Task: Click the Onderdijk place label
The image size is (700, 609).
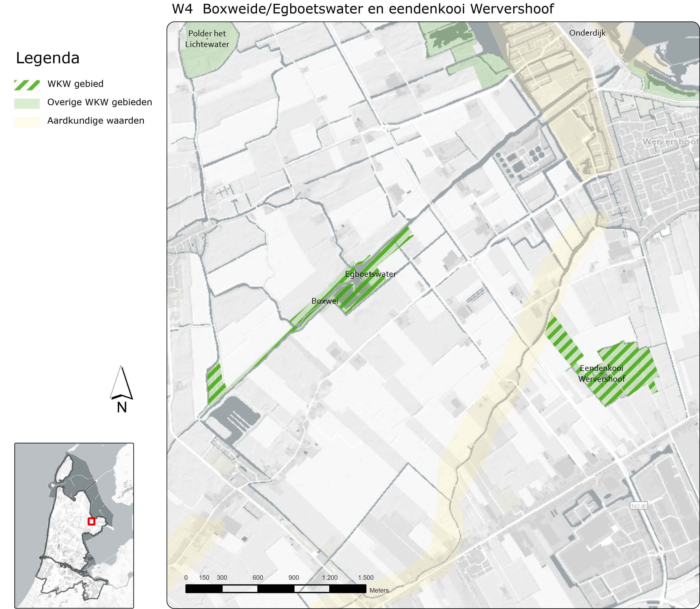Action: pos(587,33)
